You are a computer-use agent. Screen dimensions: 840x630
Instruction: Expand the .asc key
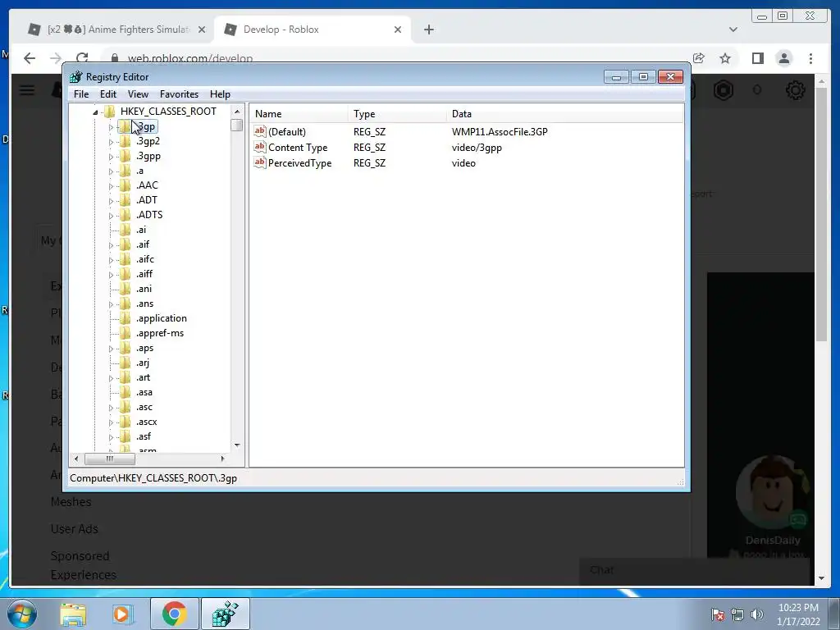click(x=111, y=408)
